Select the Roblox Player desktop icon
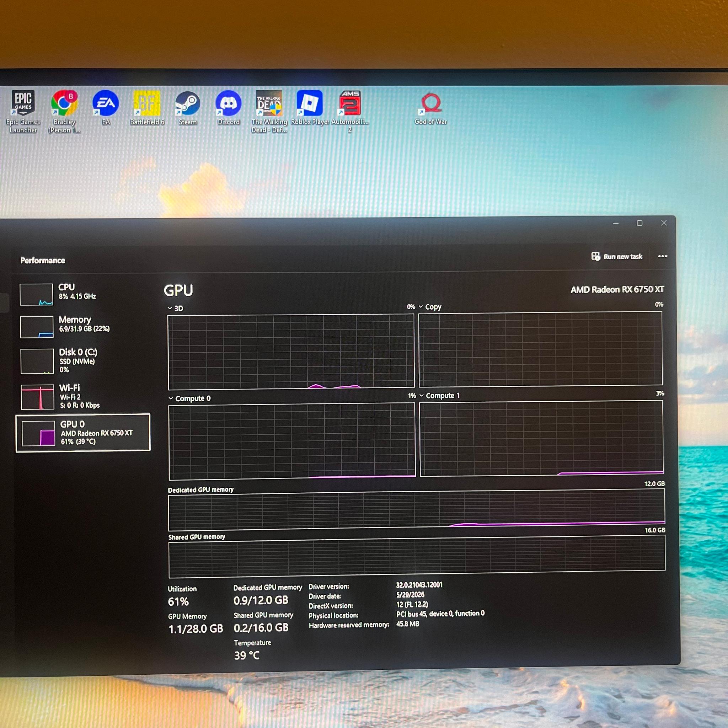Image resolution: width=728 pixels, height=728 pixels. click(x=310, y=107)
